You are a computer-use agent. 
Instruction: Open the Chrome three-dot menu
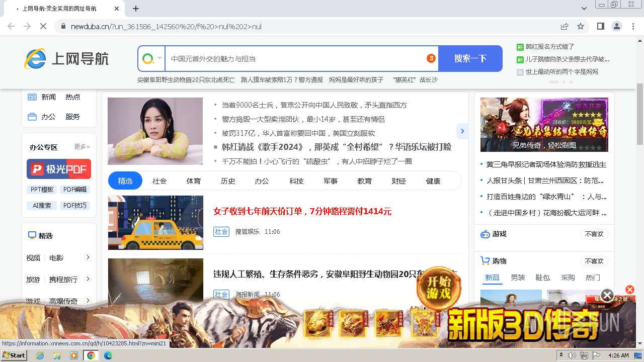click(x=632, y=26)
